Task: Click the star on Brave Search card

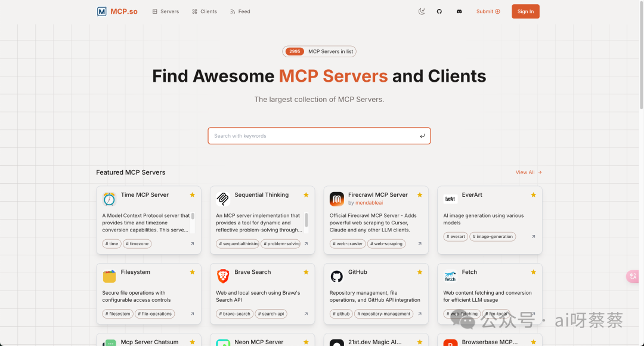Action: [x=306, y=272]
